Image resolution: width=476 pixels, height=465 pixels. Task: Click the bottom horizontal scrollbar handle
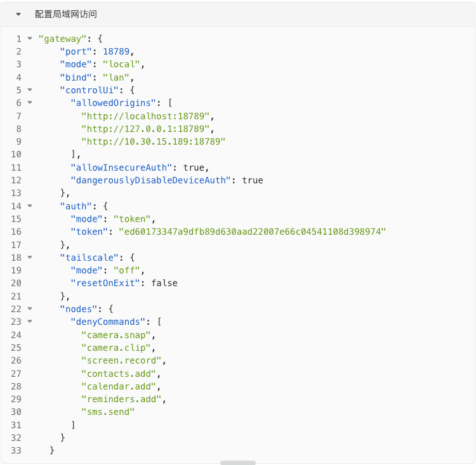pos(238,462)
